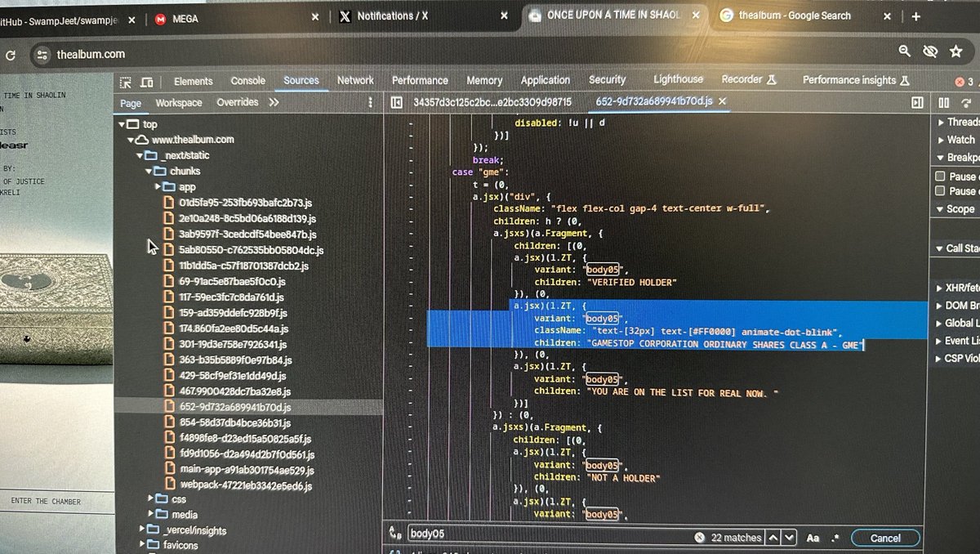Viewport: 980px width, 554px height.
Task: Enable the first Pause breakpoint checkbox
Action: [940, 176]
